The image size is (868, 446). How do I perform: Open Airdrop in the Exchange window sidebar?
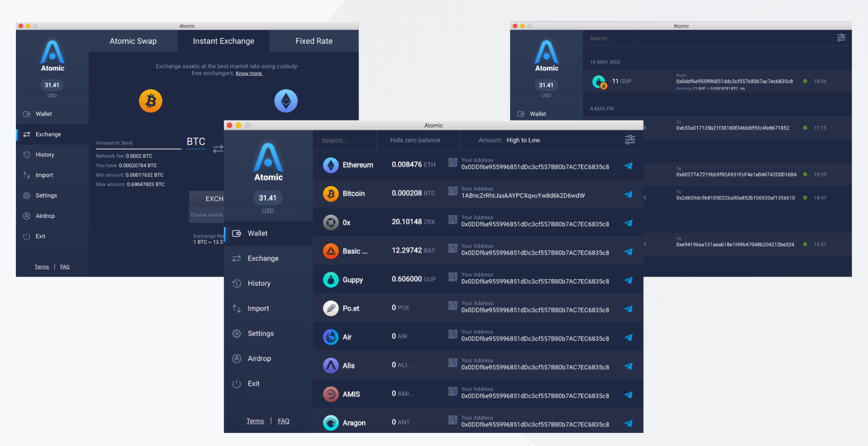coord(52,216)
